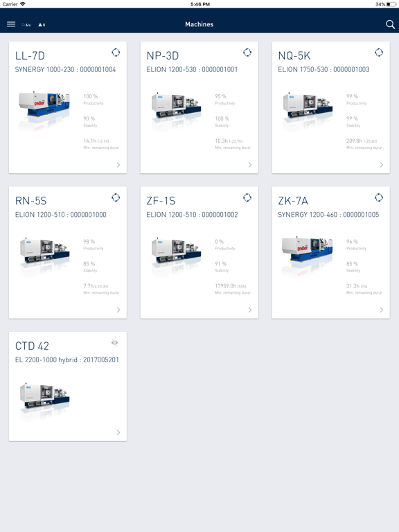Tap the battery indicator in status bar
The height and width of the screenshot is (532, 399).
pos(391,4)
